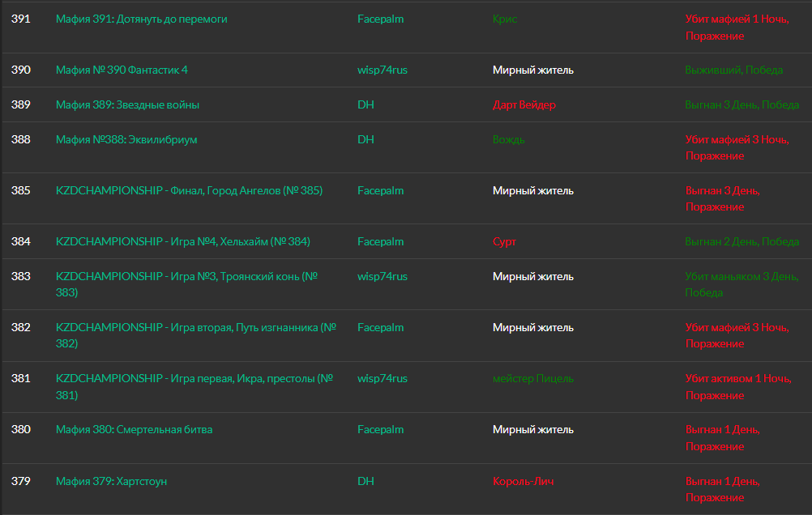Click the 'Король-Лич' role text

[523, 481]
